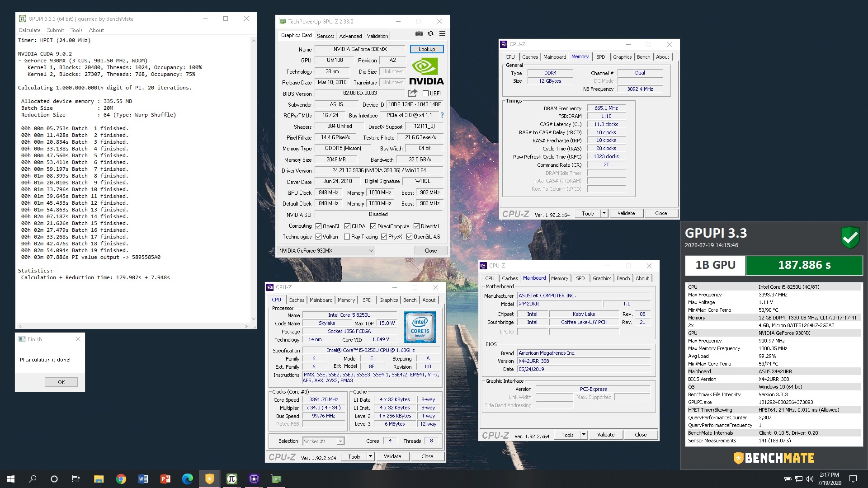The image size is (868, 488).
Task: Click the Intel Core i5 badge in CPU-Z
Action: [x=420, y=327]
